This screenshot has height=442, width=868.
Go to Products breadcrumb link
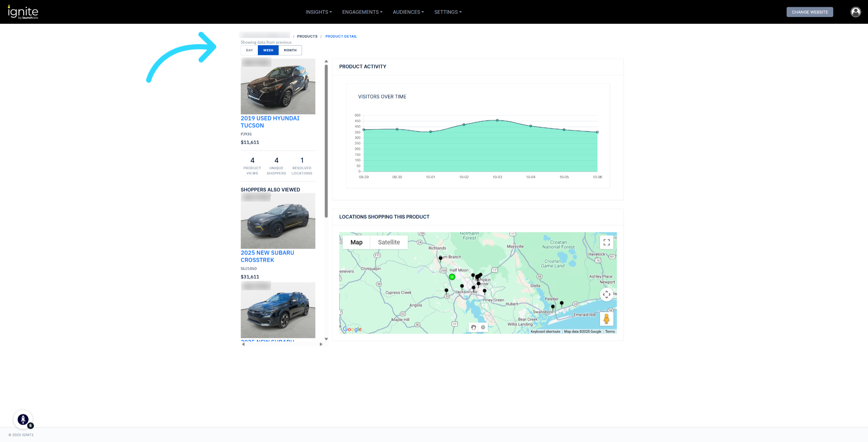coord(307,37)
